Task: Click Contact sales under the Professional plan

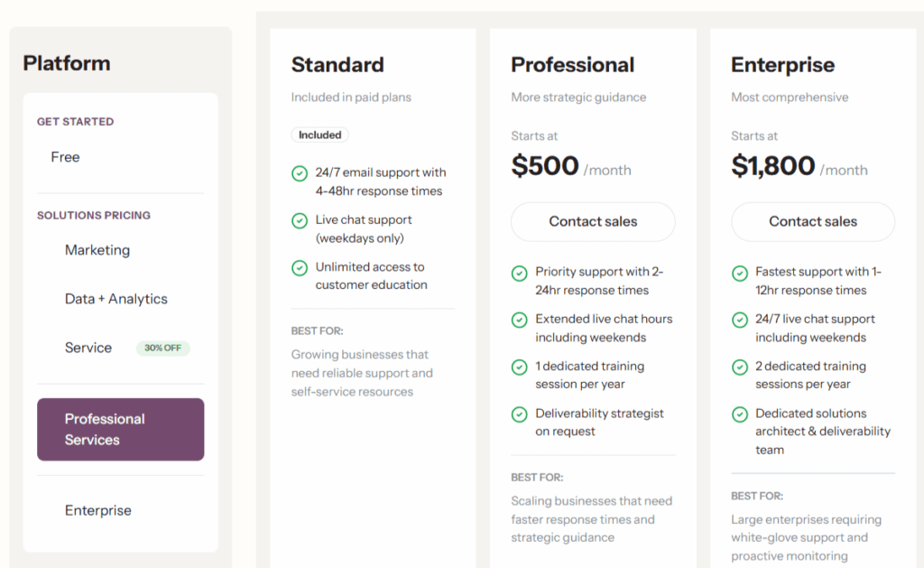Action: coord(592,221)
